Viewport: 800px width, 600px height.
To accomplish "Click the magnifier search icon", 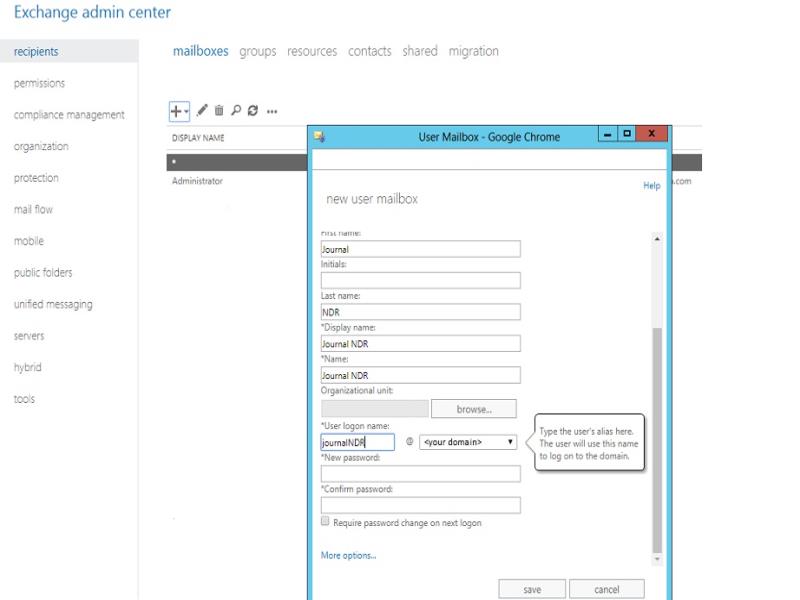I will pyautogui.click(x=236, y=110).
